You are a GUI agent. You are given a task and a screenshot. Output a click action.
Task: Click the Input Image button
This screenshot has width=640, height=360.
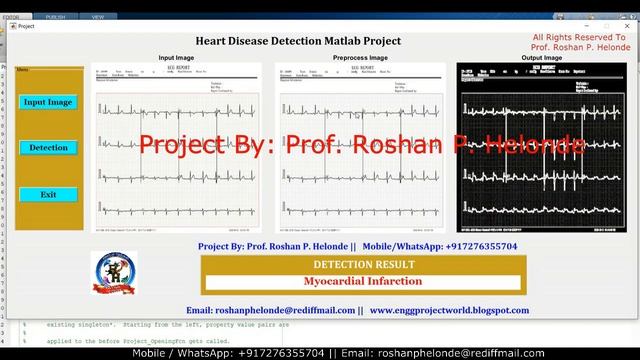pyautogui.click(x=48, y=102)
